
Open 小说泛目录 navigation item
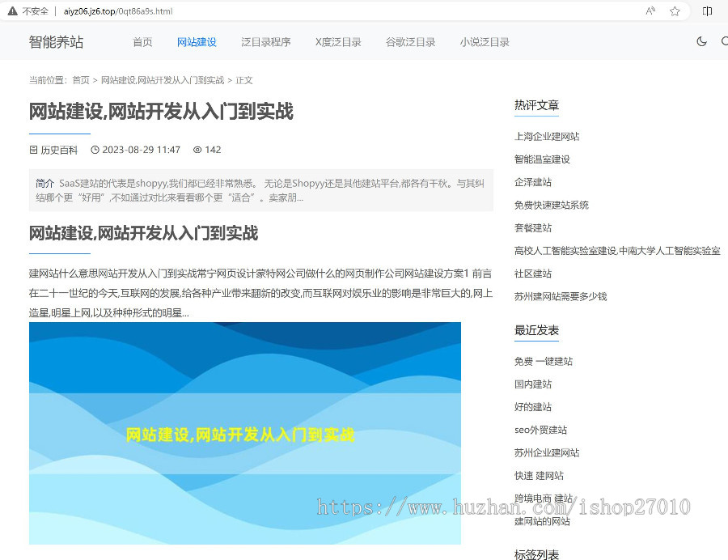pos(485,42)
